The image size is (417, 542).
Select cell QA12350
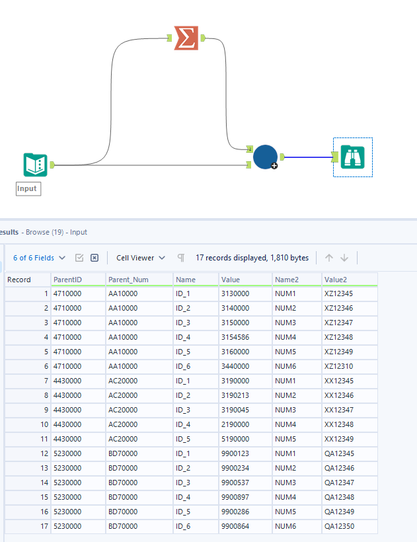pyautogui.click(x=350, y=526)
